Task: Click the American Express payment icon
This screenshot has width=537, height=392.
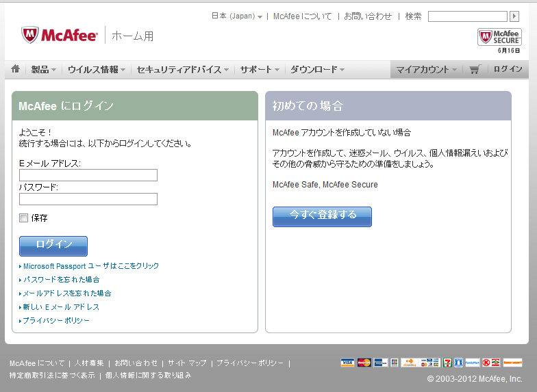Action: click(x=381, y=363)
